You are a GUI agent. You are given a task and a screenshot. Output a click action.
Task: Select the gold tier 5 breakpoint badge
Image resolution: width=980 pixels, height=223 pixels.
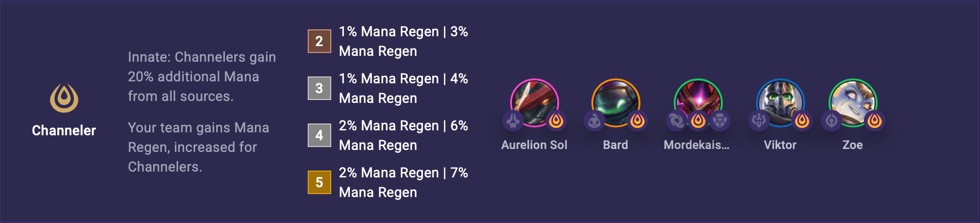point(319,182)
